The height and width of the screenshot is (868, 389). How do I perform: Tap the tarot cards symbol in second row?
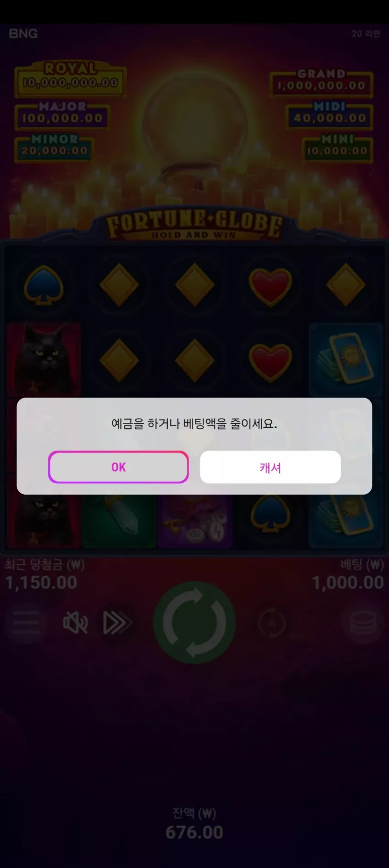[346, 360]
